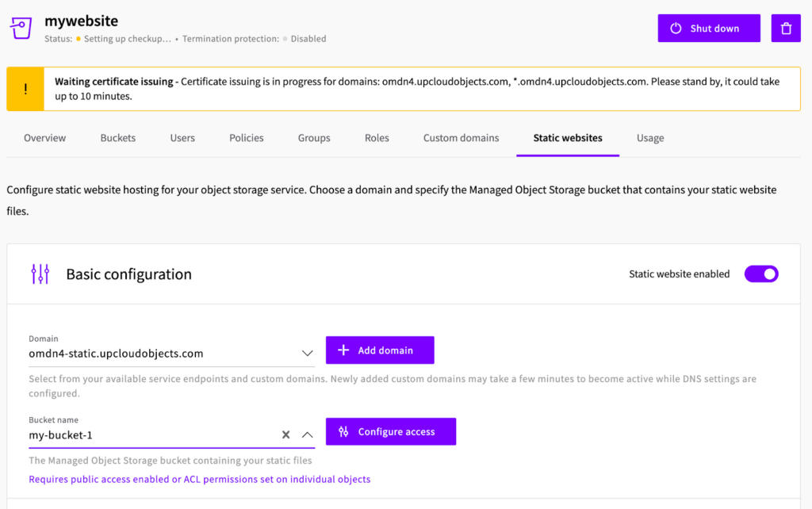Open the Domain dropdown chevron
Screen dimensions: 812x509
coord(307,353)
